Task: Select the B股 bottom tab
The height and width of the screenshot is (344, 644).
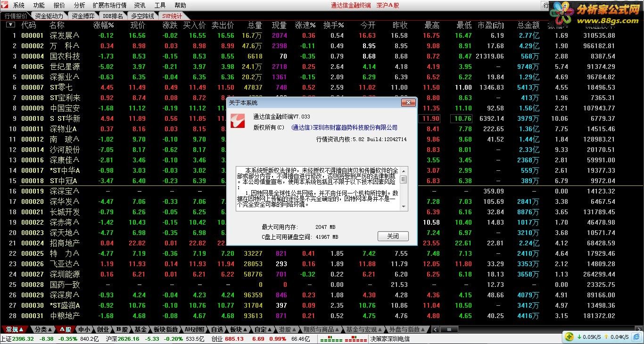Action: (x=122, y=329)
